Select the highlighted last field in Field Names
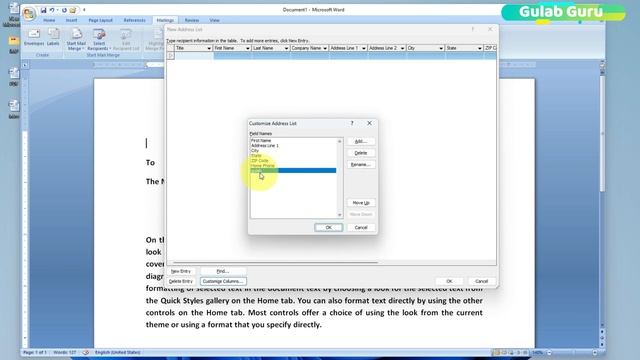The height and width of the screenshot is (360, 640). click(x=293, y=171)
